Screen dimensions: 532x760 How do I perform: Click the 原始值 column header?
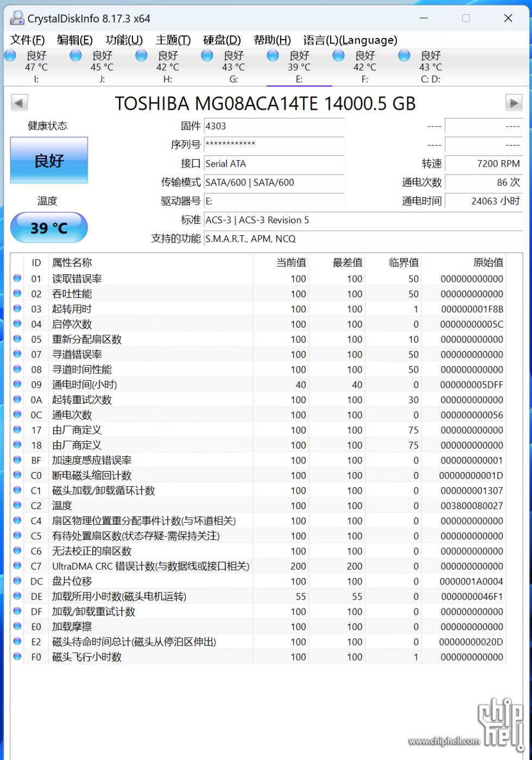pyautogui.click(x=488, y=263)
